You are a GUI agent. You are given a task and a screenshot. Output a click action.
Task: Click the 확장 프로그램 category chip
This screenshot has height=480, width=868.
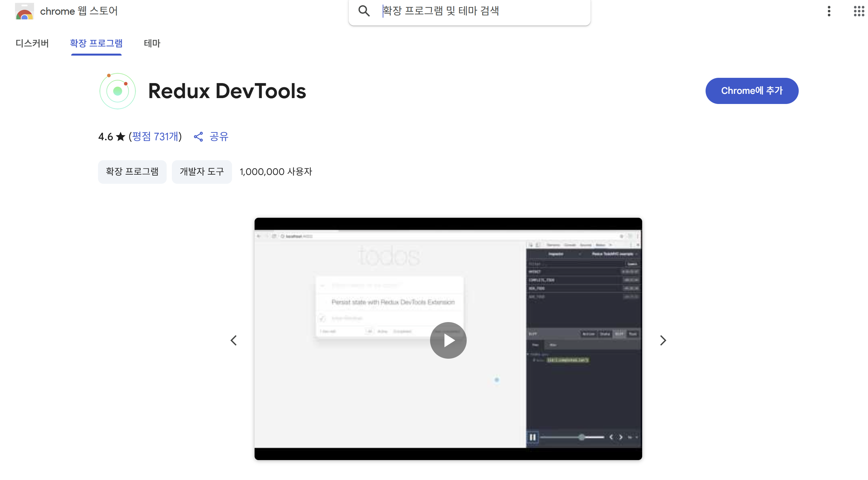tap(132, 172)
